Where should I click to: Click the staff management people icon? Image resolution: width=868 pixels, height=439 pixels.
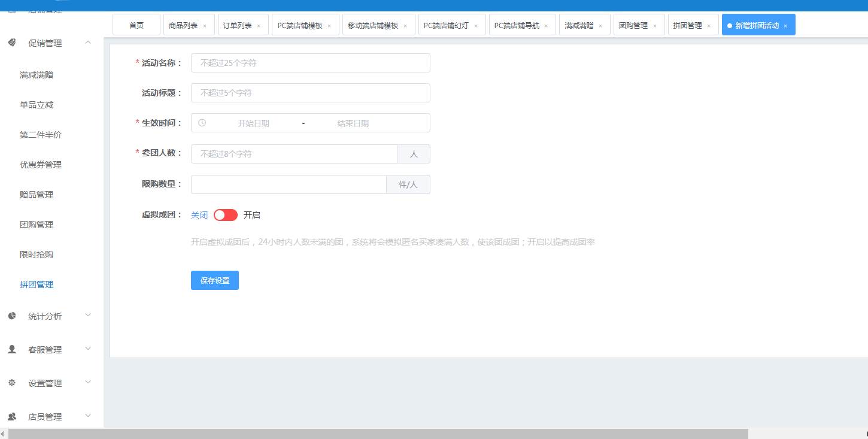[12, 416]
